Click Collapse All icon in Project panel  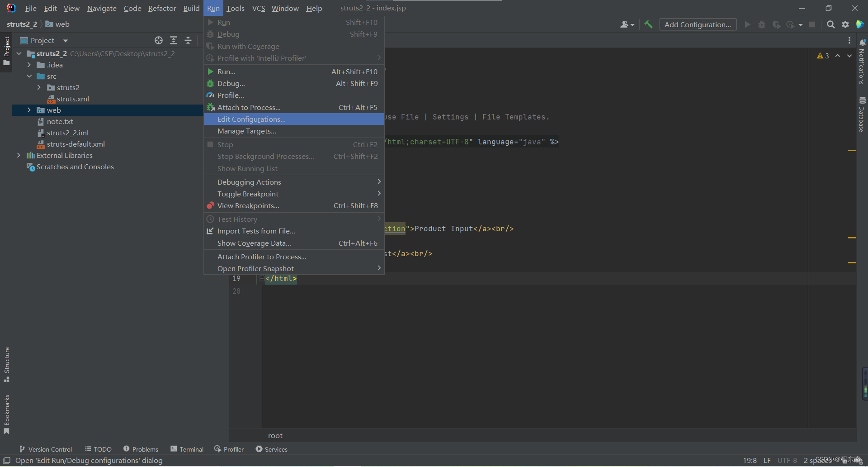click(188, 40)
